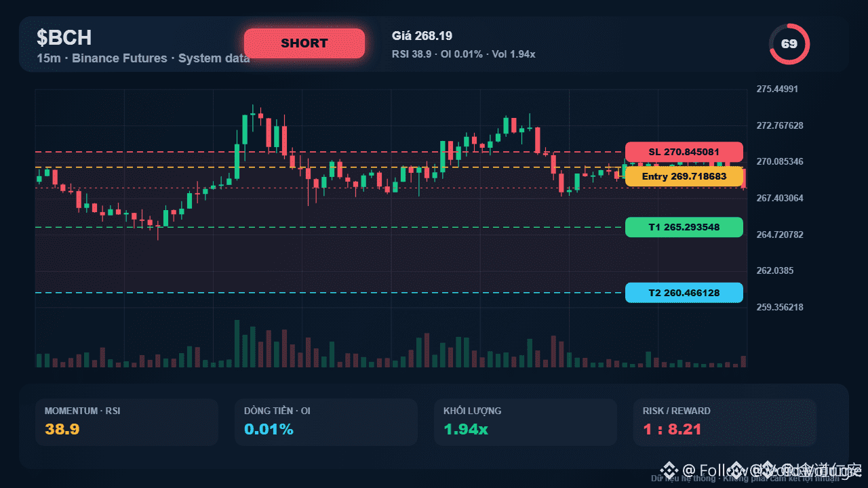Click the 267.403064 price axis label
Screen dimensions: 868x488
click(x=780, y=198)
